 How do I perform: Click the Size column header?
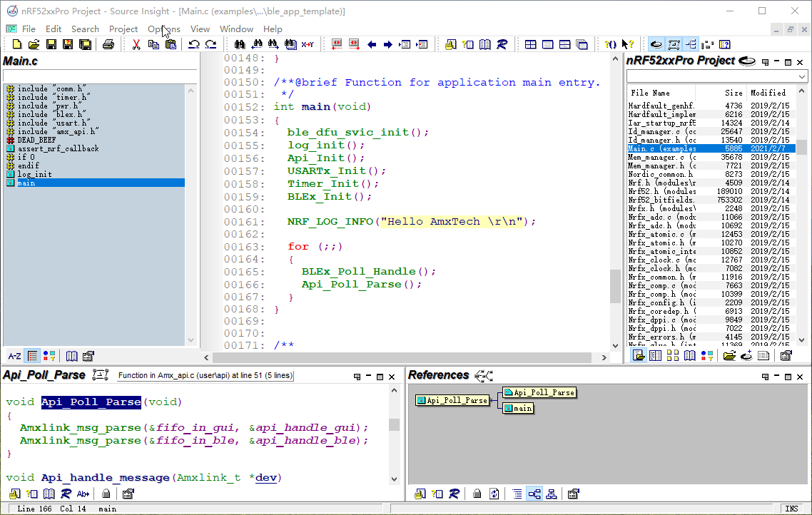click(x=721, y=93)
